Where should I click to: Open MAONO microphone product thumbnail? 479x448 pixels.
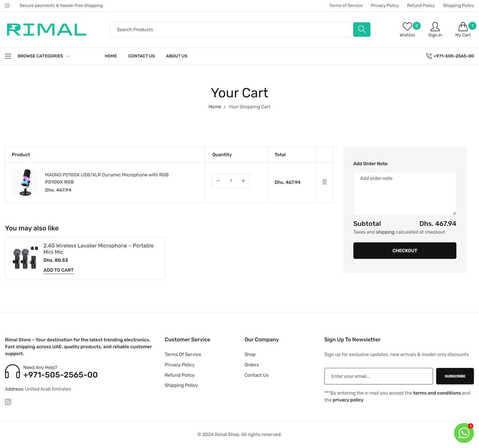(25, 182)
